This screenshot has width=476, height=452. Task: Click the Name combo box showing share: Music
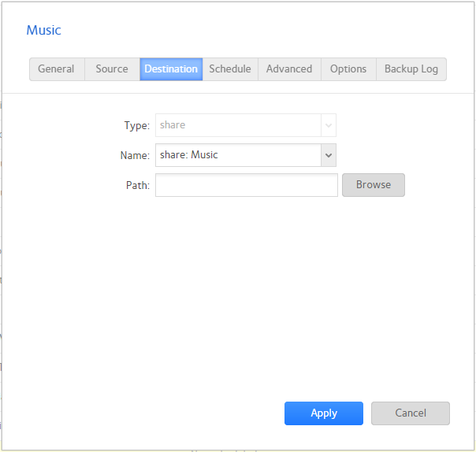click(237, 155)
